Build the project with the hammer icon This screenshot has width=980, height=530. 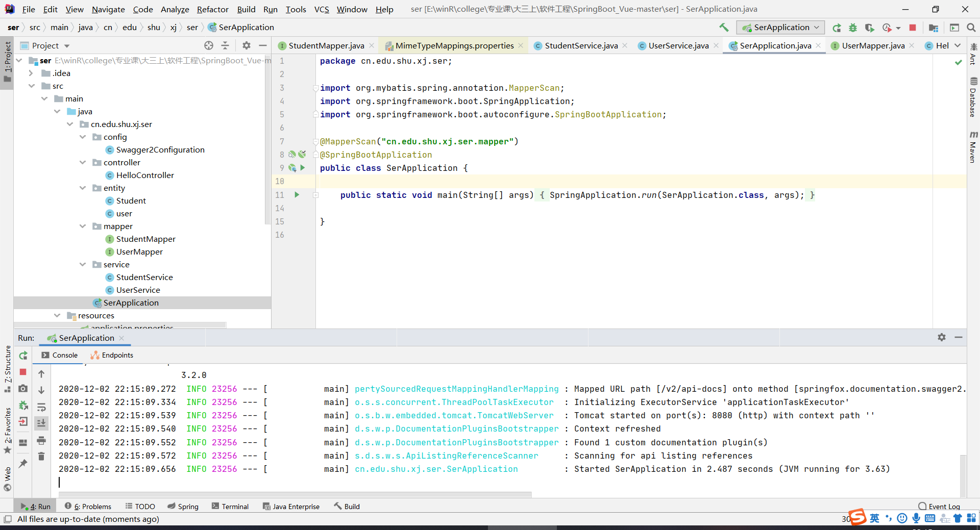724,28
